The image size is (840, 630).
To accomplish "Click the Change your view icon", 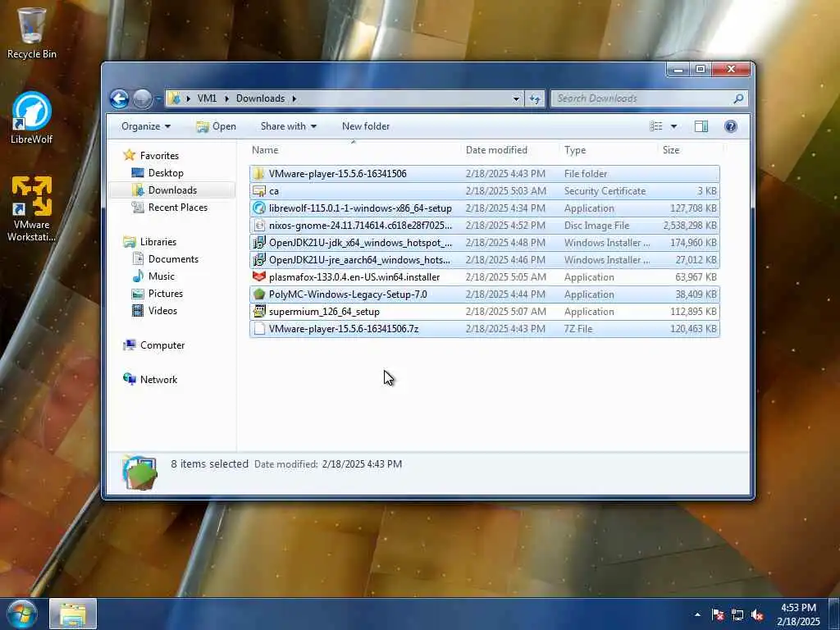I will pyautogui.click(x=655, y=126).
